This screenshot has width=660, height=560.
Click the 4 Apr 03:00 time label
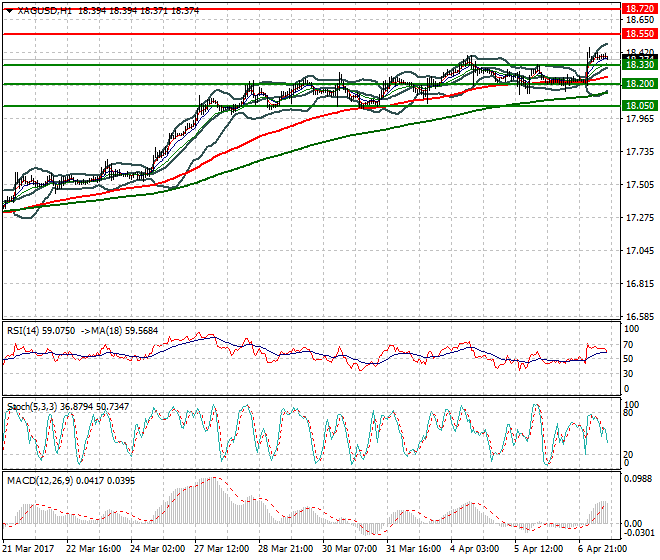coord(475,549)
